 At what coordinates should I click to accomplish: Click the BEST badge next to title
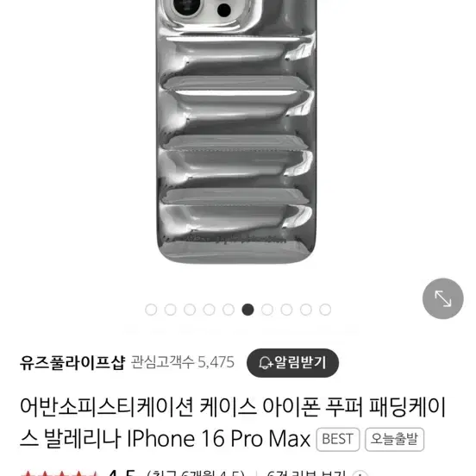coord(337,439)
